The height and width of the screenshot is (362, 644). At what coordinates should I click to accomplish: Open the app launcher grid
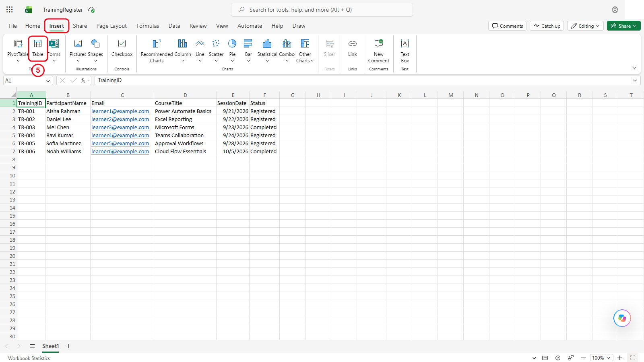pyautogui.click(x=10, y=10)
